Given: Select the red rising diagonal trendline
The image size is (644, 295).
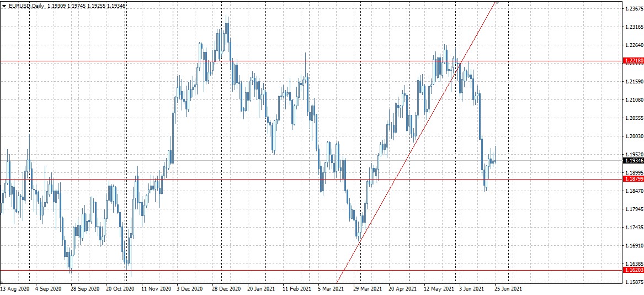Looking at the screenshot, I should 416,143.
